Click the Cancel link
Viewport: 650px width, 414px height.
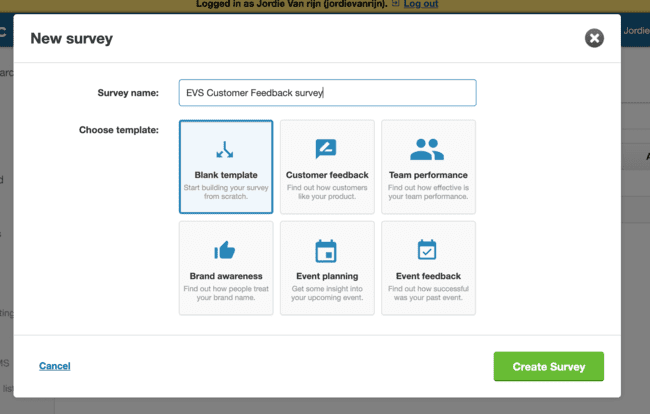click(x=54, y=366)
